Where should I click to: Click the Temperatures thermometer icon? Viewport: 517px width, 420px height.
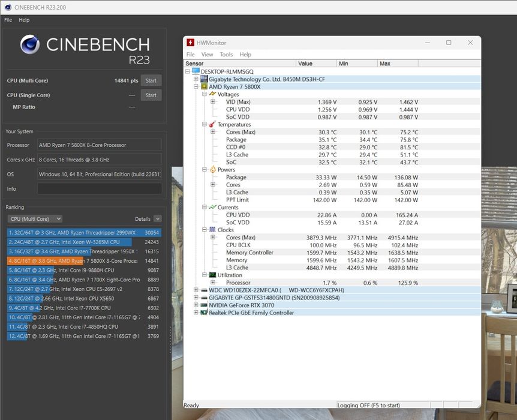tap(212, 124)
